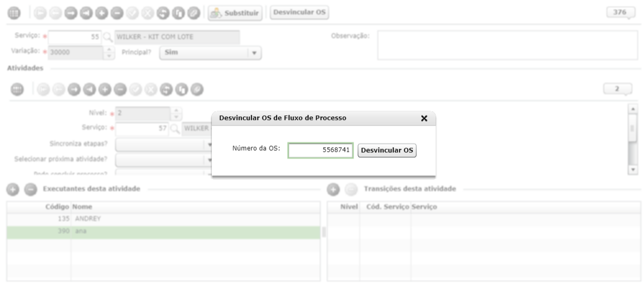Remove executor from Executantes desta atividade
644x285 pixels.
click(x=31, y=190)
